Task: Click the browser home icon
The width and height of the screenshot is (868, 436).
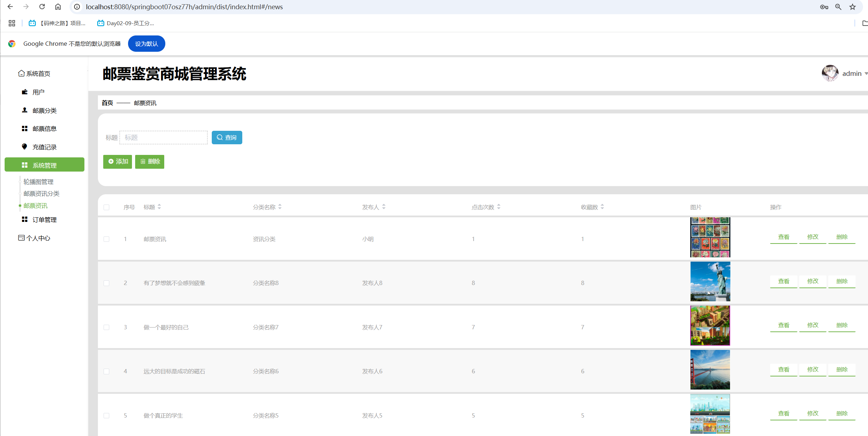Action: pyautogui.click(x=58, y=7)
